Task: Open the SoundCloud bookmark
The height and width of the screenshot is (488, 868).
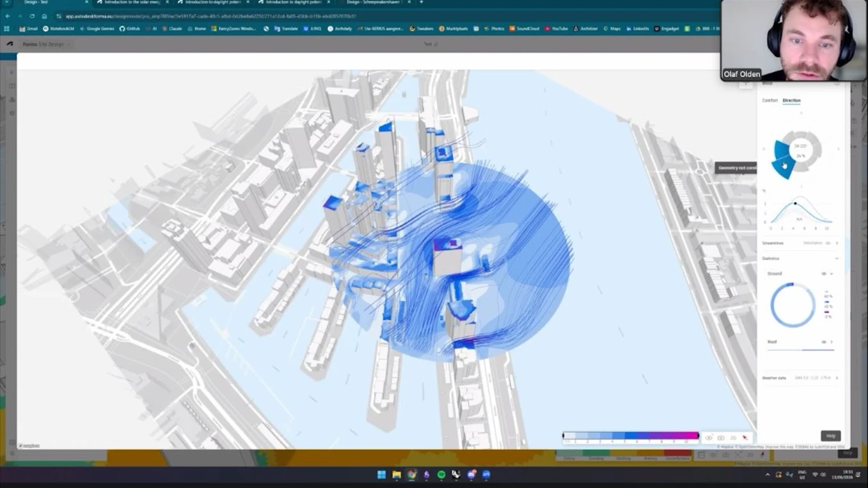Action: (525, 29)
